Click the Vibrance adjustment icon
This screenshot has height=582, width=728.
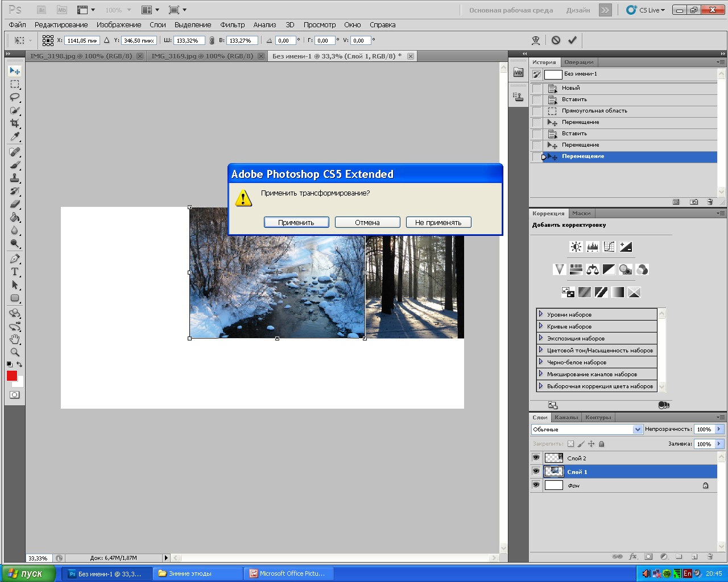(x=559, y=269)
